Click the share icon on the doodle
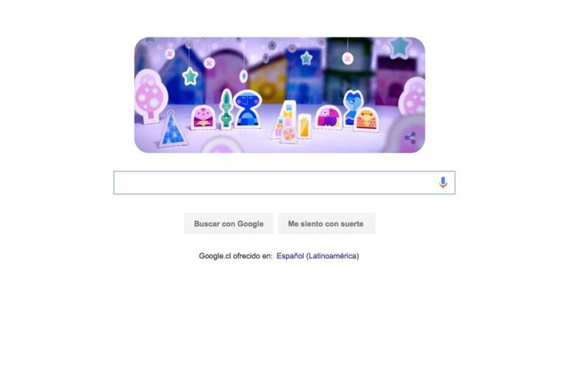 pyautogui.click(x=410, y=138)
